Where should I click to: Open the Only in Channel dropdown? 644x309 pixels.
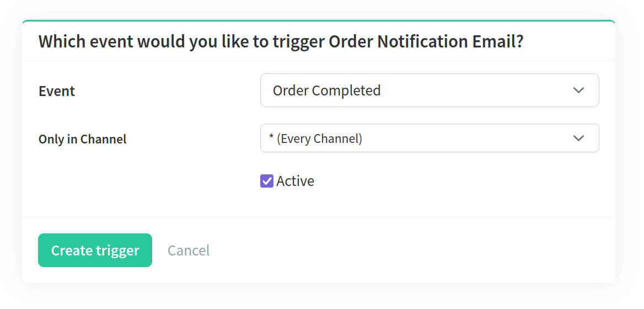pos(430,138)
